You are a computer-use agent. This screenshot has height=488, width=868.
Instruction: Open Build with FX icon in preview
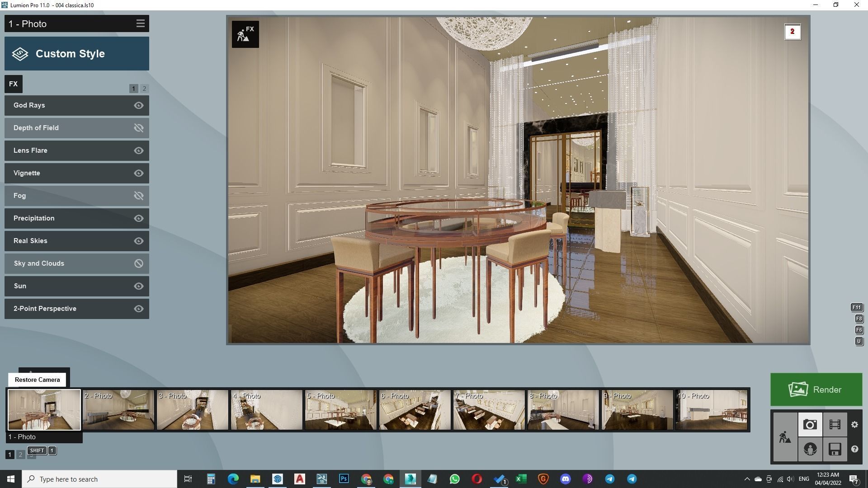[245, 34]
